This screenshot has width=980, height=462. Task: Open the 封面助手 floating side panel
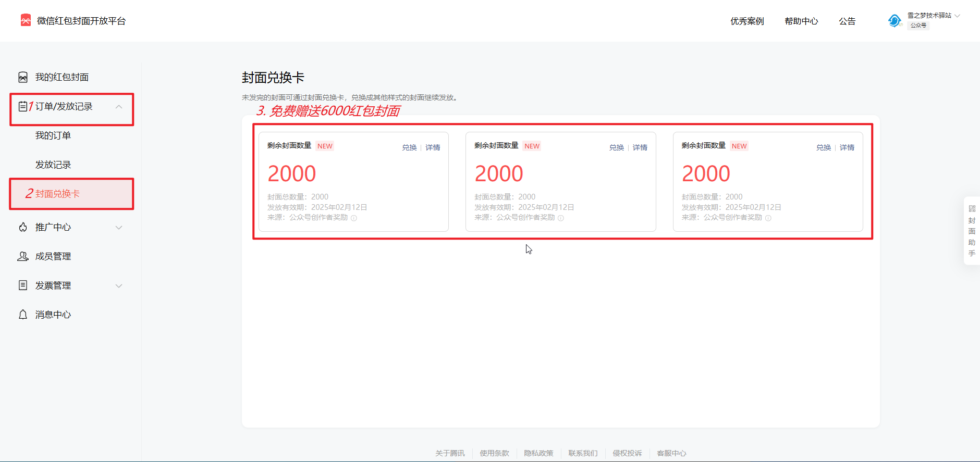[972, 231]
